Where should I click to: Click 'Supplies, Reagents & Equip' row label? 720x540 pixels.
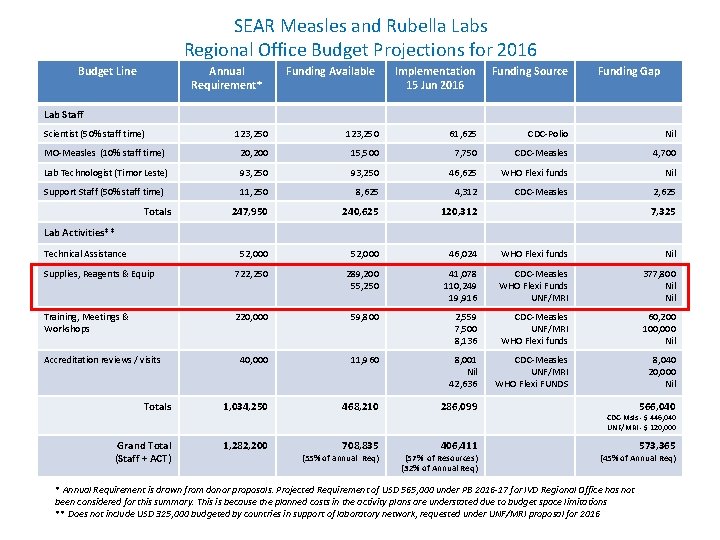[99, 274]
